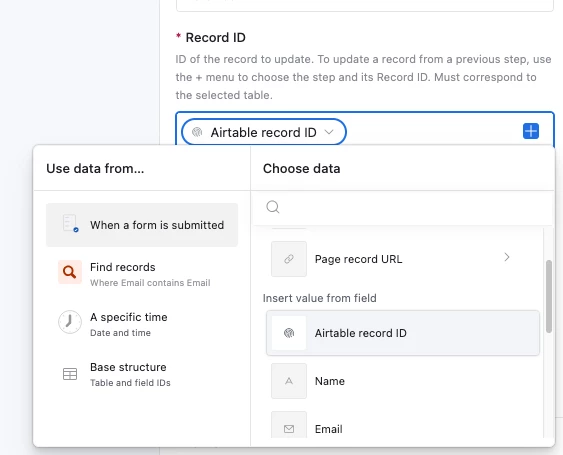
Task: Click inside the Record ID input box
Action: coord(365,129)
